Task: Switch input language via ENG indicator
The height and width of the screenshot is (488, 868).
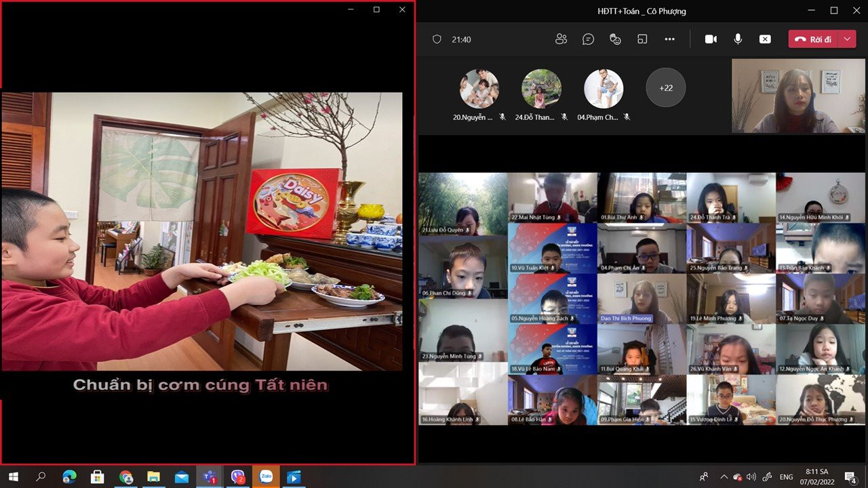Action: tap(787, 477)
